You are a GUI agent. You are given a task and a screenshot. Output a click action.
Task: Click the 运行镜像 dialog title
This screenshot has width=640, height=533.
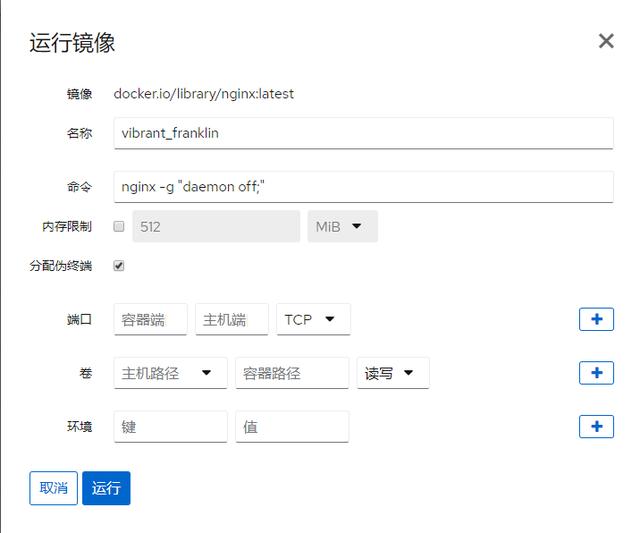pos(72,42)
